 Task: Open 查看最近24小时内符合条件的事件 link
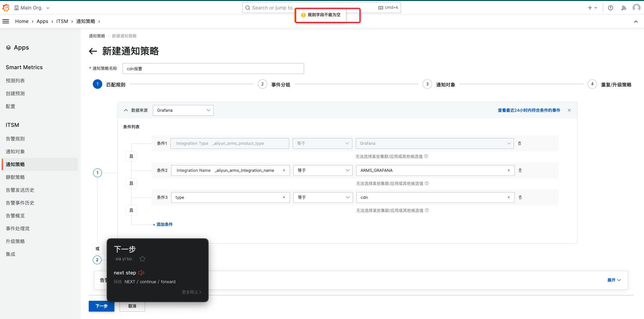(x=529, y=110)
